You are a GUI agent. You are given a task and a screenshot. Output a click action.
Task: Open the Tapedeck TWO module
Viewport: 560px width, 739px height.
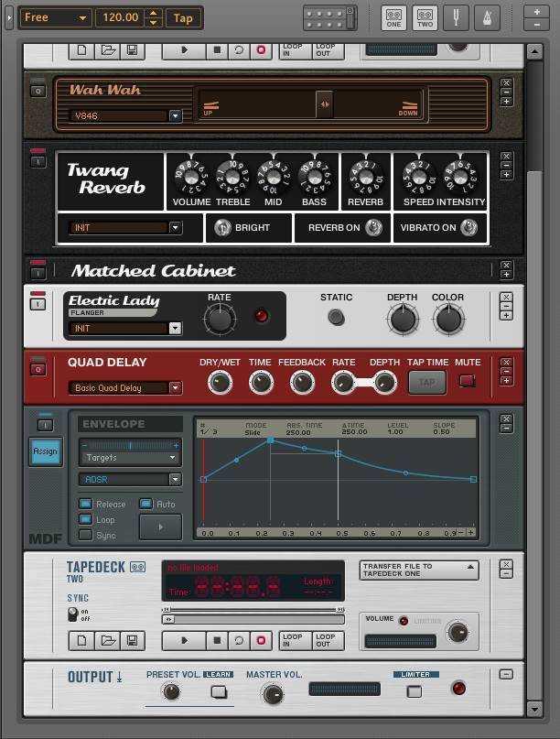[425, 18]
